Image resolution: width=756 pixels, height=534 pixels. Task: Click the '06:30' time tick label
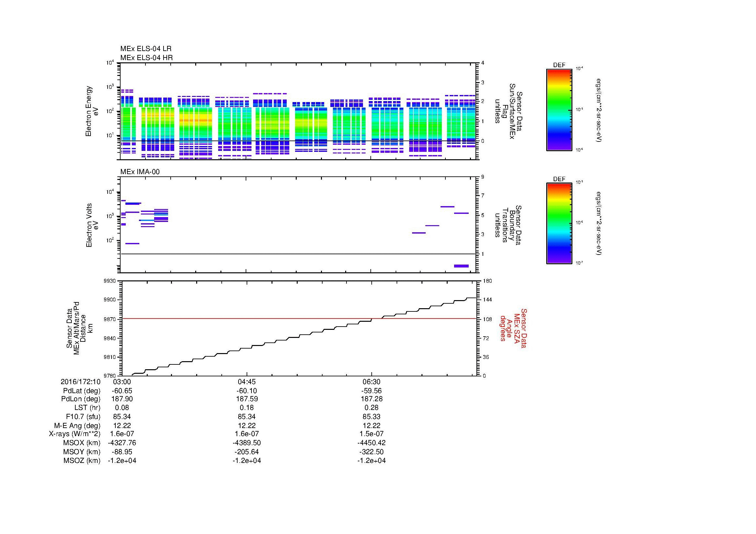(x=371, y=382)
